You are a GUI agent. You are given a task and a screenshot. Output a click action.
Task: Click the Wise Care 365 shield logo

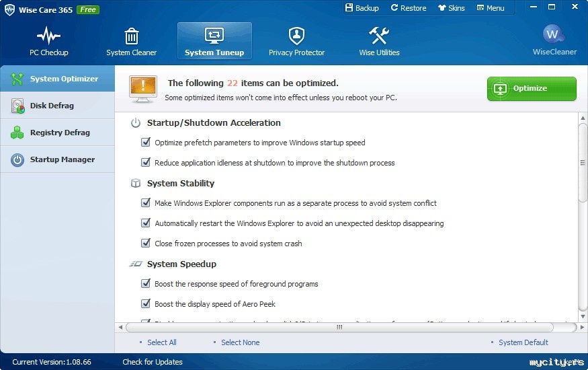pyautogui.click(x=10, y=10)
